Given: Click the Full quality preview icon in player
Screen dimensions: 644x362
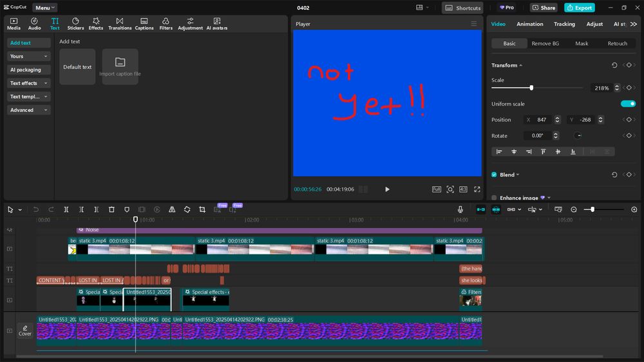Looking at the screenshot, I should [436, 189].
